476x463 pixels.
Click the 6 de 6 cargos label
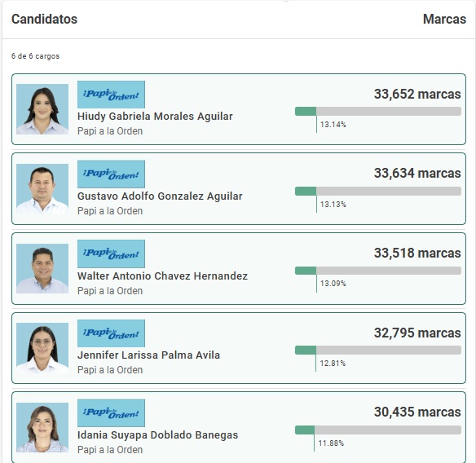click(36, 56)
